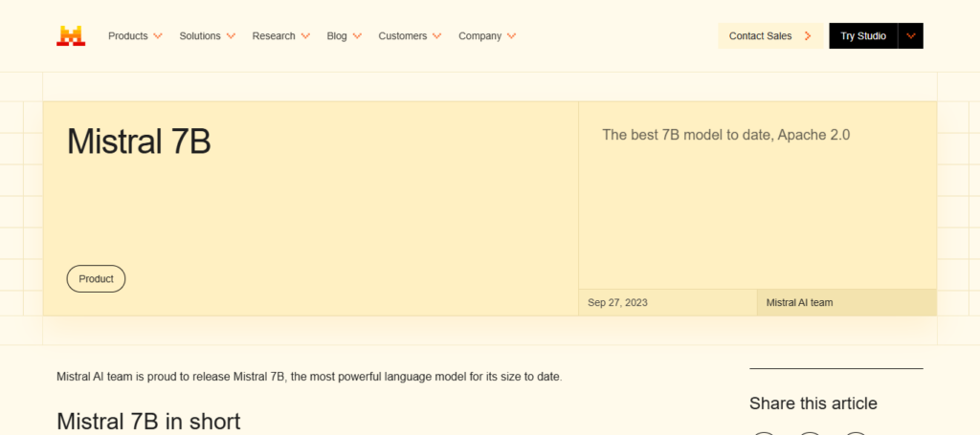Screen dimensions: 980x435
Task: Click the Mistral 7B page title
Action: click(139, 141)
